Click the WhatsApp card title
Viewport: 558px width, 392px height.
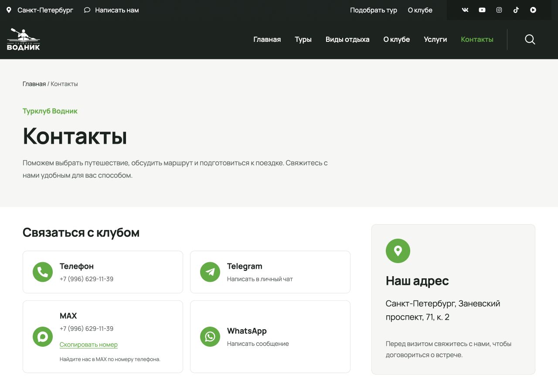(247, 331)
